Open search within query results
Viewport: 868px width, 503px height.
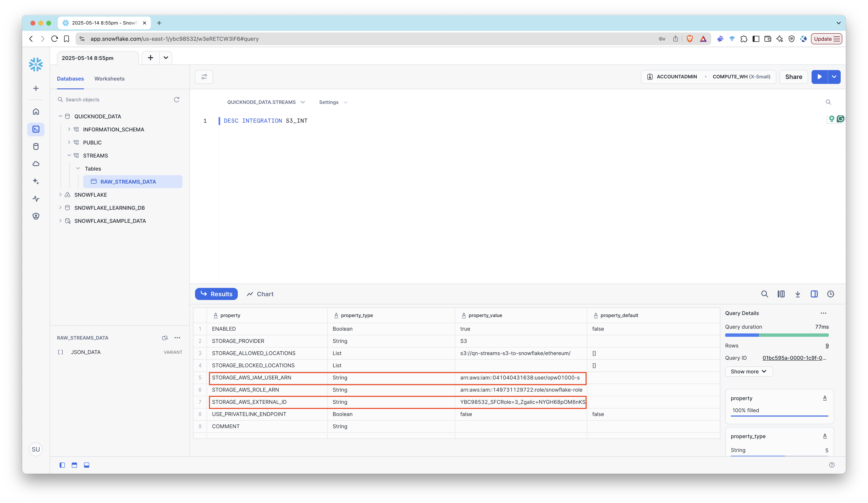tap(765, 294)
